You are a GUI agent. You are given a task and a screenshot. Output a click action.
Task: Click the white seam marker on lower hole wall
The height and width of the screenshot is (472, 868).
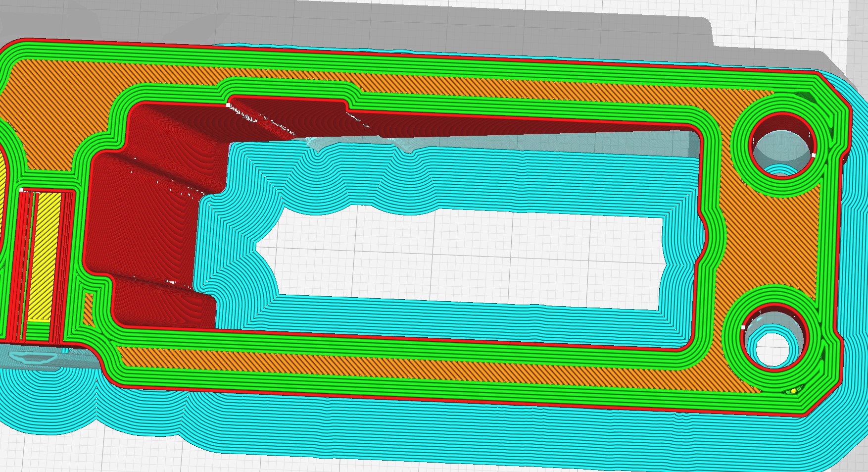click(743, 327)
